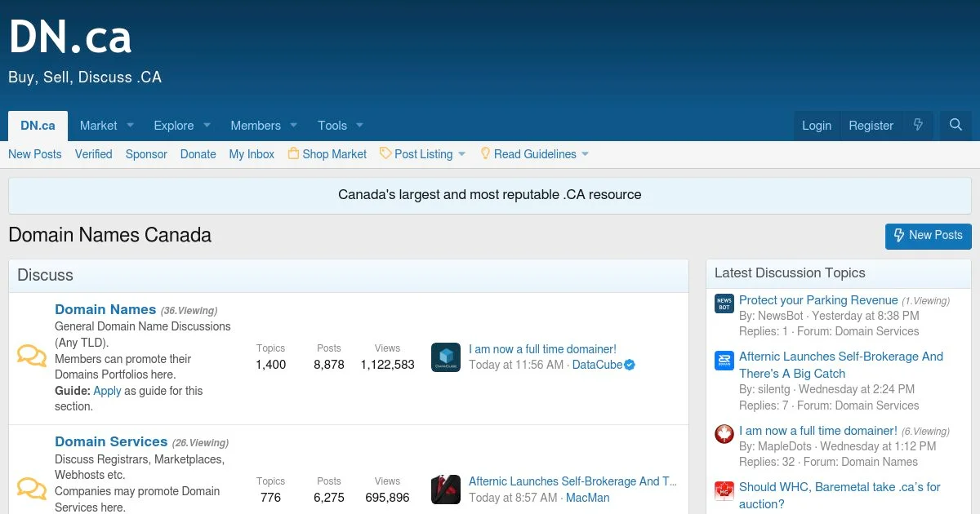Open the 'Should WHC, Baremetal take .ca's' topic

[x=840, y=495]
